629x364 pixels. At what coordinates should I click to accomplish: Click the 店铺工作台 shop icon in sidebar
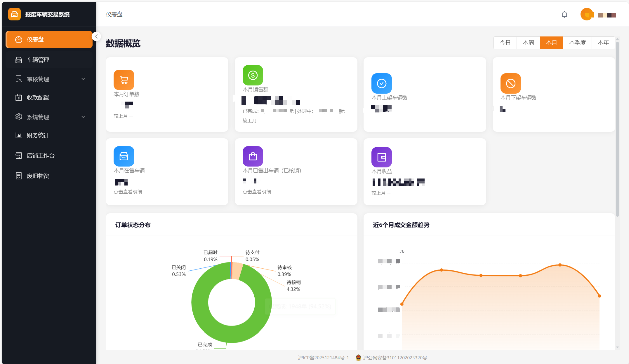[19, 155]
